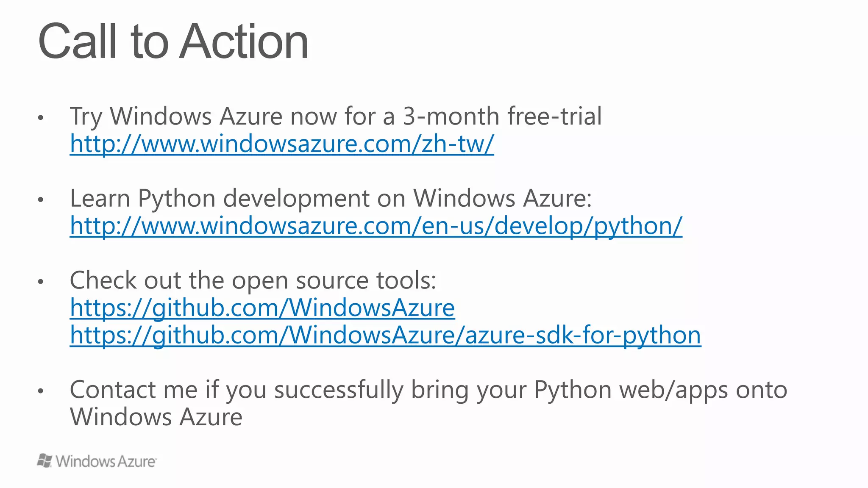868x488 pixels.
Task: Click the 'Learn Python development' text line
Action: (331, 198)
